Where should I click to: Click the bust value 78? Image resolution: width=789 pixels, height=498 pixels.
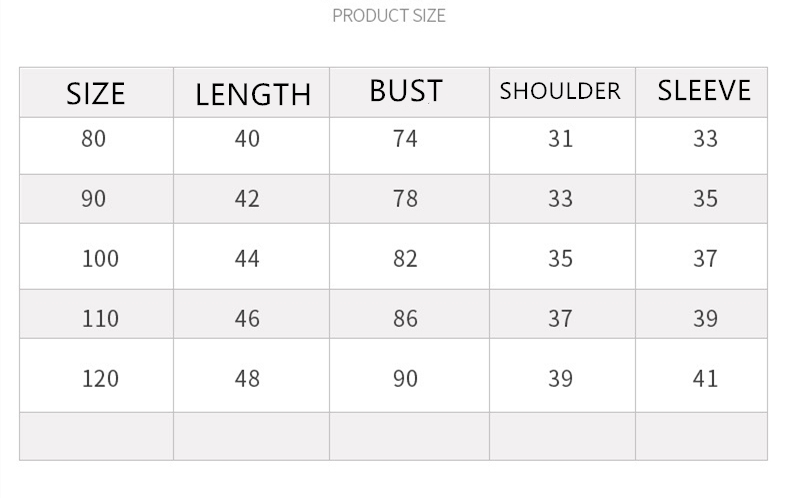click(405, 199)
